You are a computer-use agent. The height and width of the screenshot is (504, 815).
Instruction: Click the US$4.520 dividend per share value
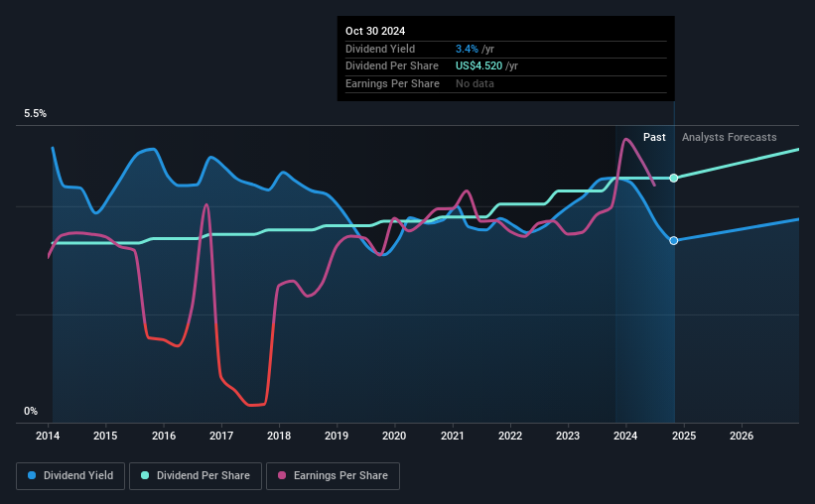click(x=478, y=66)
